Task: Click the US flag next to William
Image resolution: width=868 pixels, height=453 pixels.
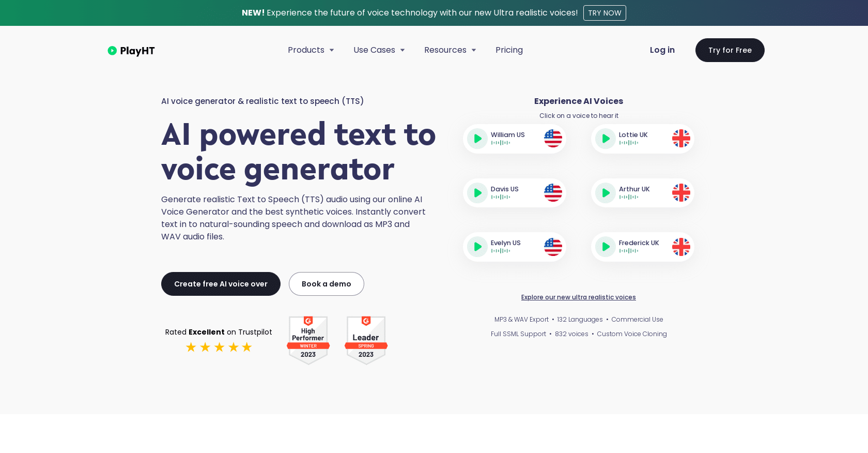Action: pos(553,139)
